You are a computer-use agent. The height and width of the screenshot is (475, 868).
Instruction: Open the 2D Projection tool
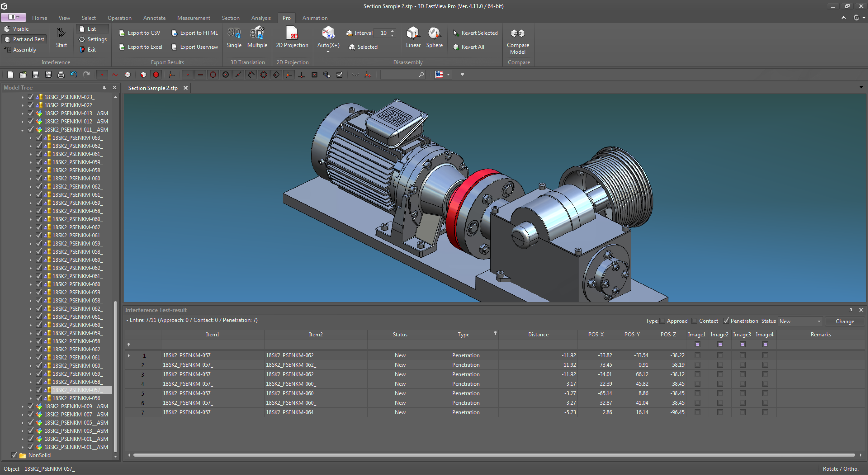(292, 38)
